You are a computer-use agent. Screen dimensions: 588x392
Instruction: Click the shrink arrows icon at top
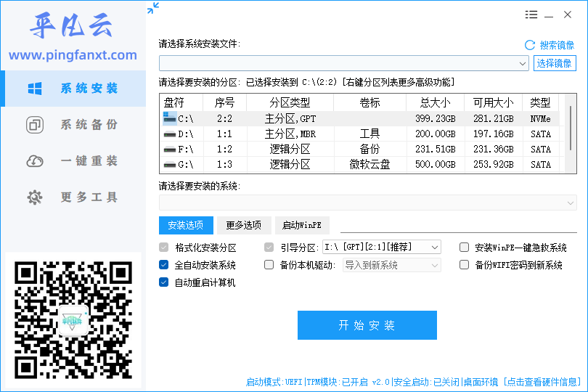coord(153,8)
